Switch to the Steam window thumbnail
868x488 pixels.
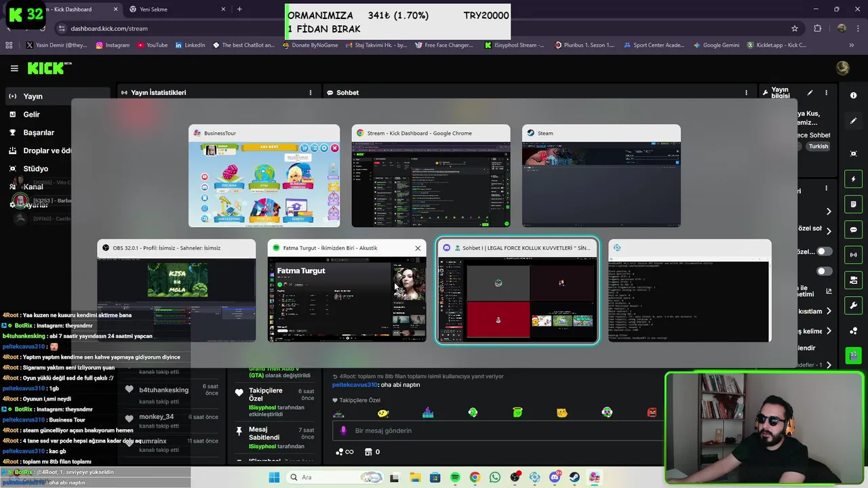pyautogui.click(x=601, y=176)
